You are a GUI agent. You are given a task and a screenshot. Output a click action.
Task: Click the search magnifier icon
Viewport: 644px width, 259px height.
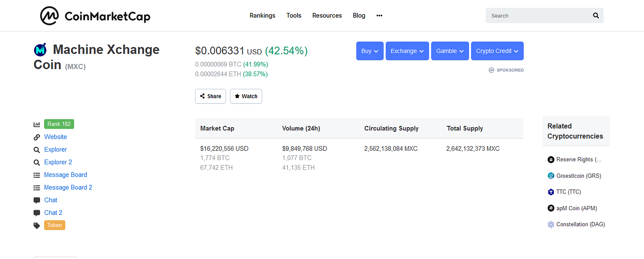596,16
